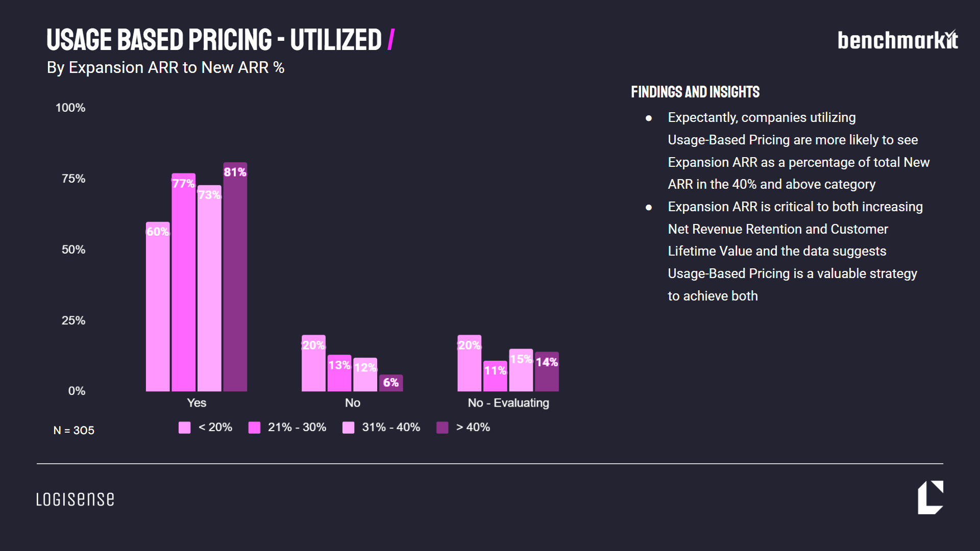Select the By Expansion ARR subtitle text
Viewport: 980px width, 551px height.
coord(165,68)
